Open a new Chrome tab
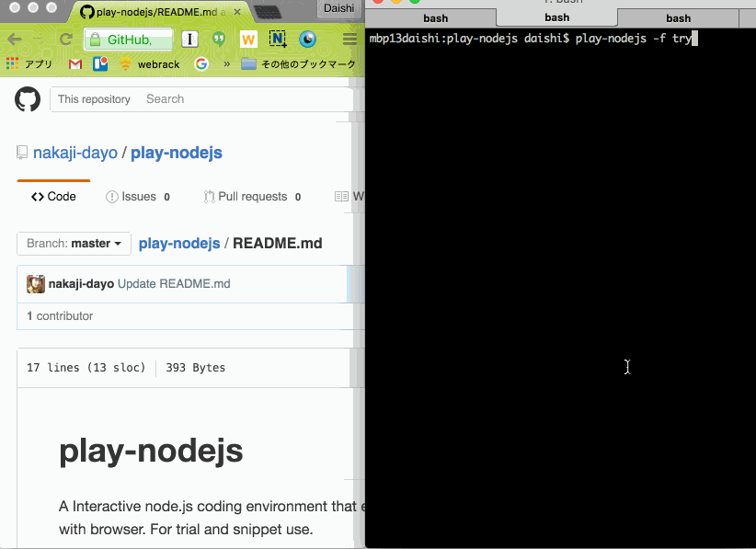756x549 pixels. pyautogui.click(x=267, y=12)
